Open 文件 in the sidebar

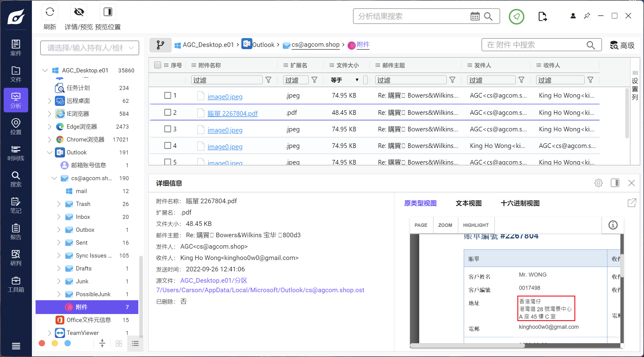pos(16,74)
